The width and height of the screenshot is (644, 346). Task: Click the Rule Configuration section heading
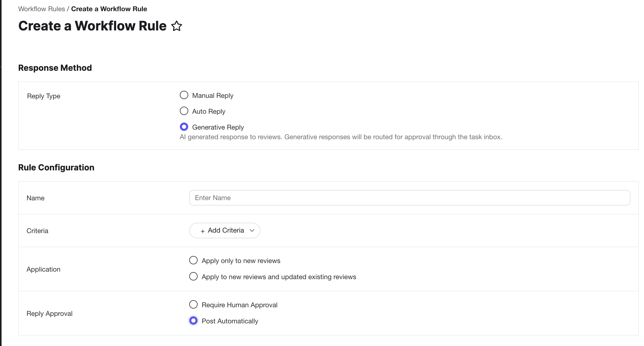56,168
